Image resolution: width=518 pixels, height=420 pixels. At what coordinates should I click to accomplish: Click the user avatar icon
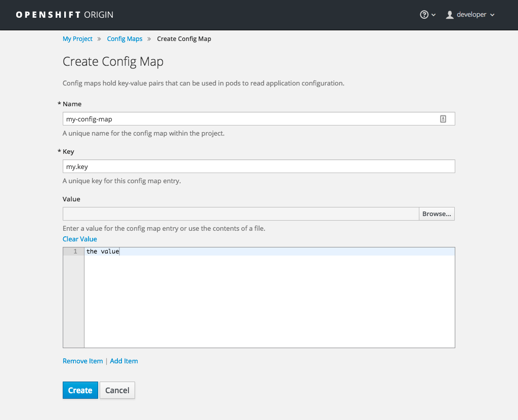point(450,15)
